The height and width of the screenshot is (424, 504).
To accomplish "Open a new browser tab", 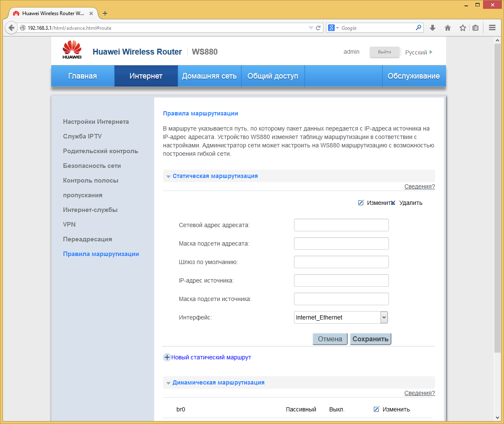I will tap(105, 13).
